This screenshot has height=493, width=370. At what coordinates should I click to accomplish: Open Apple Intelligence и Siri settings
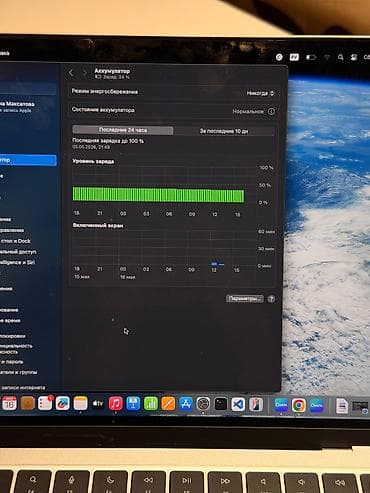(18, 262)
